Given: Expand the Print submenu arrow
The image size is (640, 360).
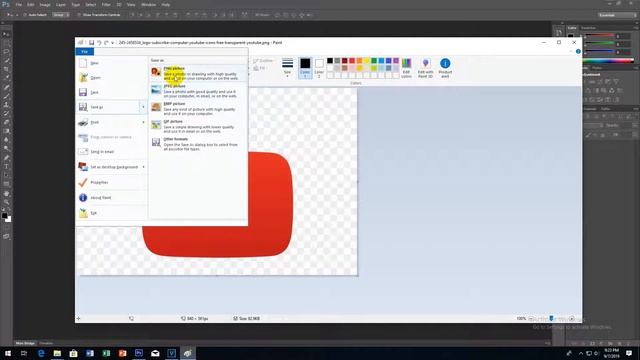Looking at the screenshot, I should click(143, 122).
